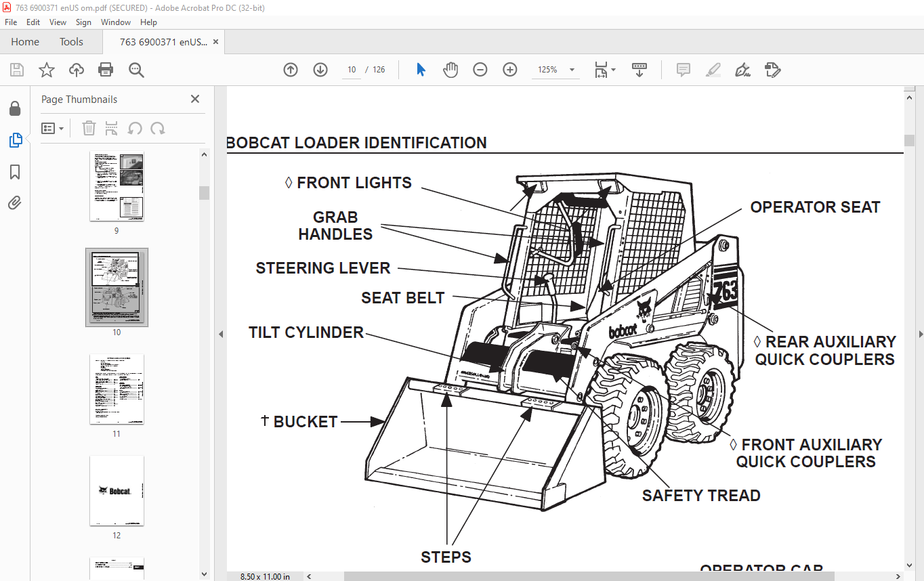Open the Help menu
The width and height of the screenshot is (924, 581).
tap(148, 22)
